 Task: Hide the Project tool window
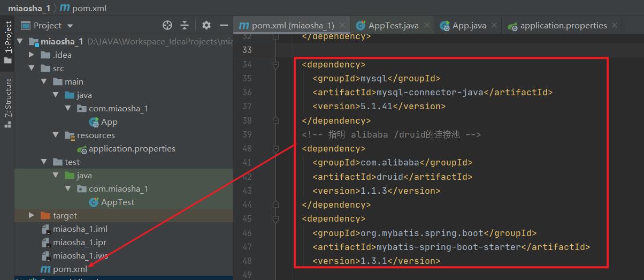tap(224, 25)
